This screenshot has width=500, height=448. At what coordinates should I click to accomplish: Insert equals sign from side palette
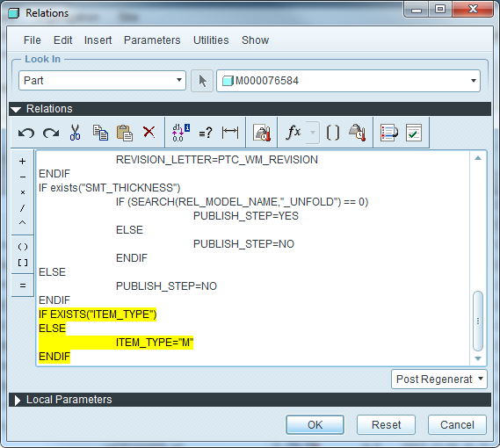point(22,285)
